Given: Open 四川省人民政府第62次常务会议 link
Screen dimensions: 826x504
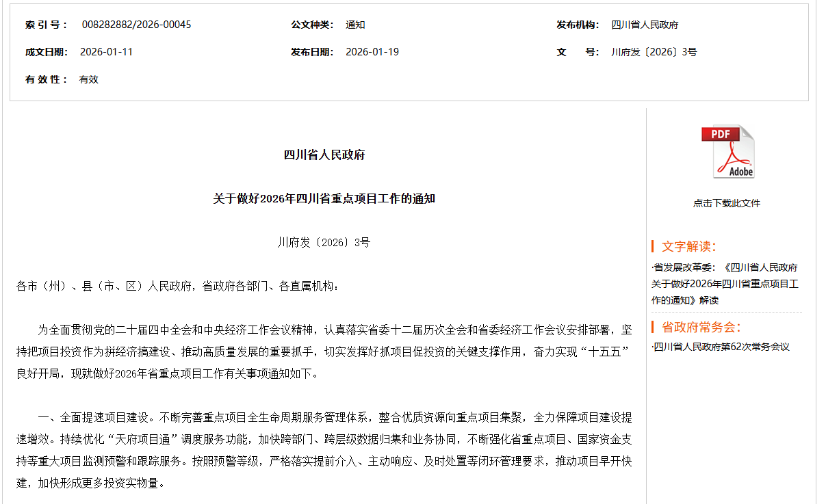Looking at the screenshot, I should click(x=721, y=347).
